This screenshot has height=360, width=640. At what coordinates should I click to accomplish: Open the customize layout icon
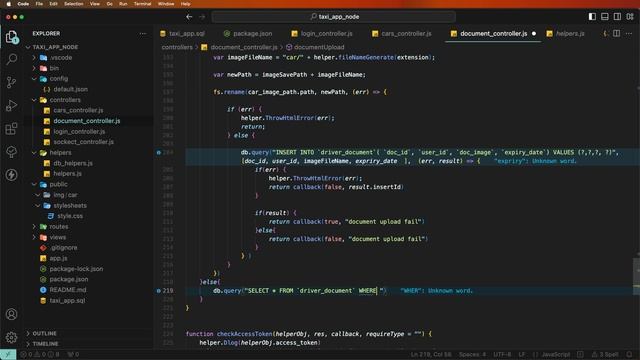tap(630, 16)
